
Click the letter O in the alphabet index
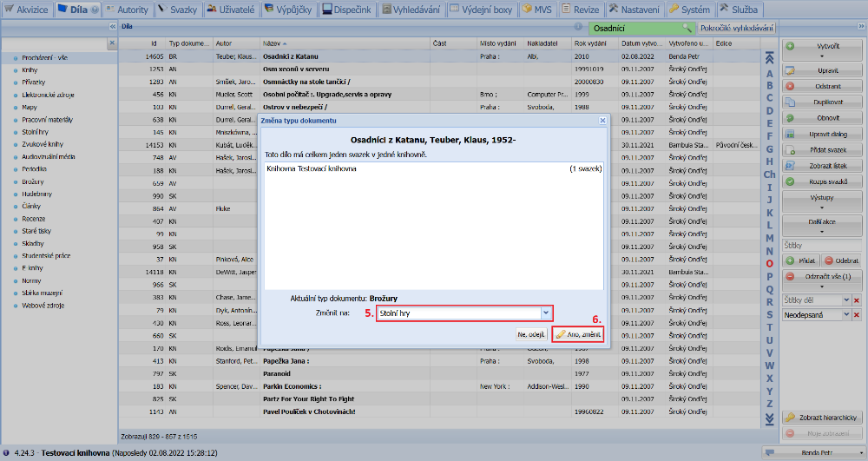tap(769, 263)
